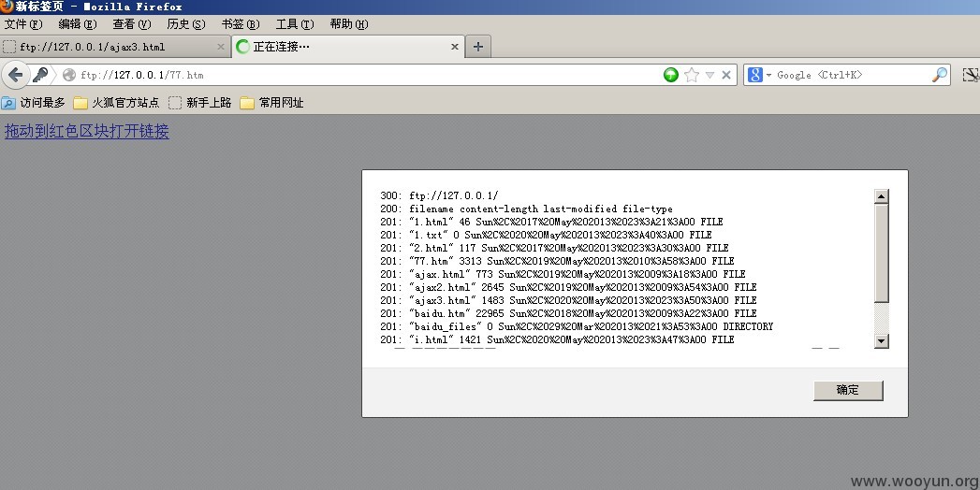
Task: Open the 历史(S) menu
Action: [x=186, y=24]
